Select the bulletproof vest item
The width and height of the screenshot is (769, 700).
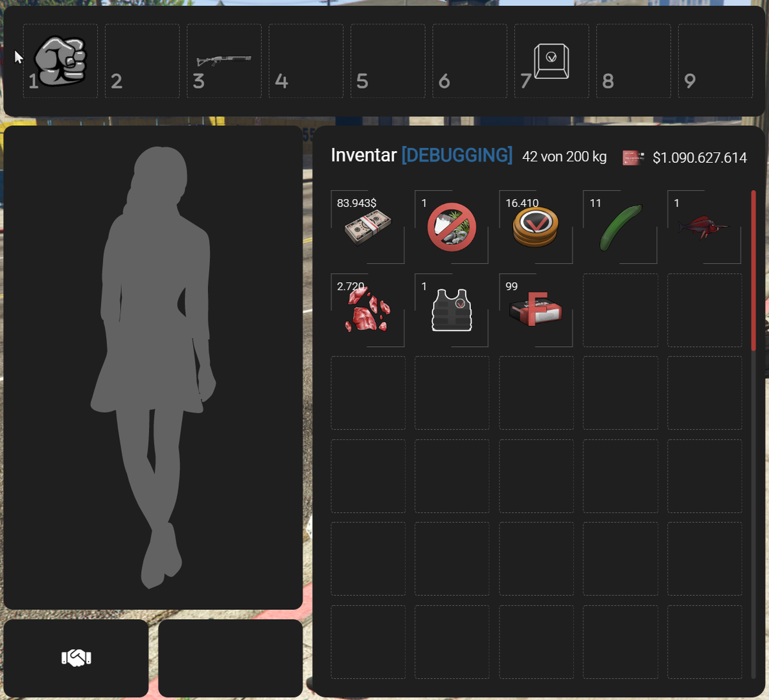point(452,310)
